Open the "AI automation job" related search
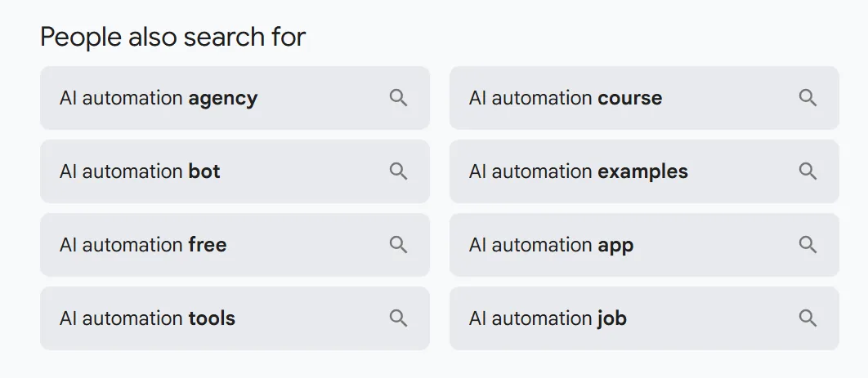Viewport: 868px width, 378px height. coord(548,319)
